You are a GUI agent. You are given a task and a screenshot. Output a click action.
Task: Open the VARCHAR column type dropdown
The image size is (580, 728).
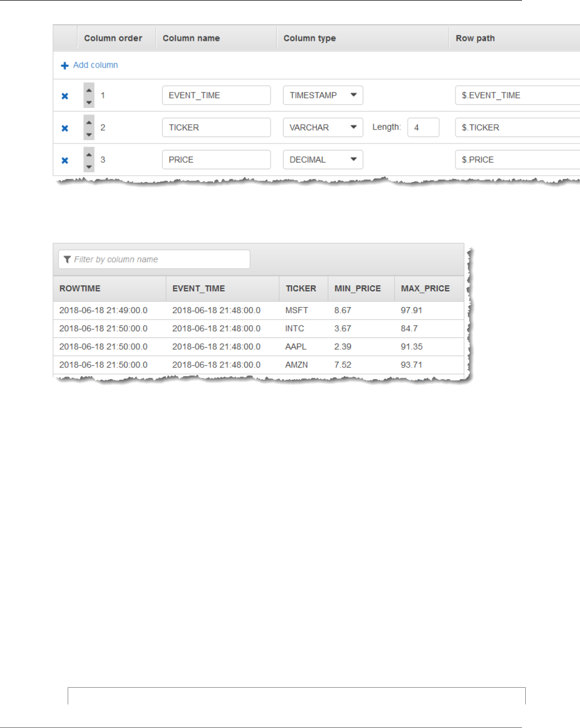pos(323,127)
